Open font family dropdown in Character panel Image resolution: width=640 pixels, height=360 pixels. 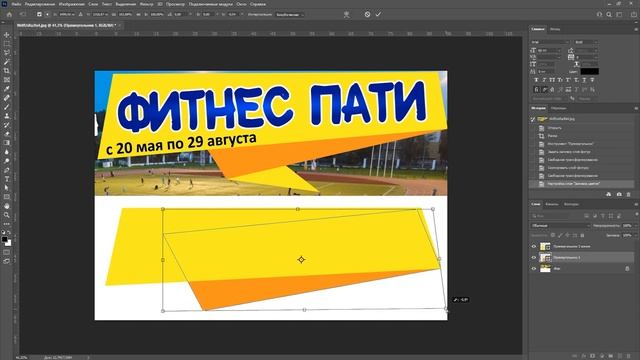[x=550, y=42]
